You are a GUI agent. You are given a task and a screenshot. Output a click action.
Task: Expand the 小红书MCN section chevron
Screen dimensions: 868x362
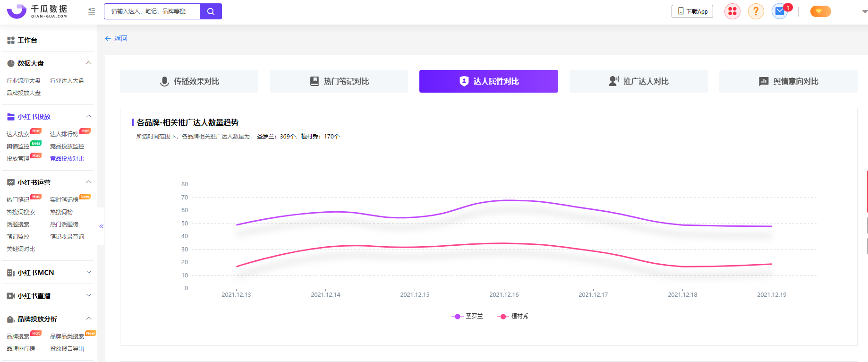pos(89,272)
